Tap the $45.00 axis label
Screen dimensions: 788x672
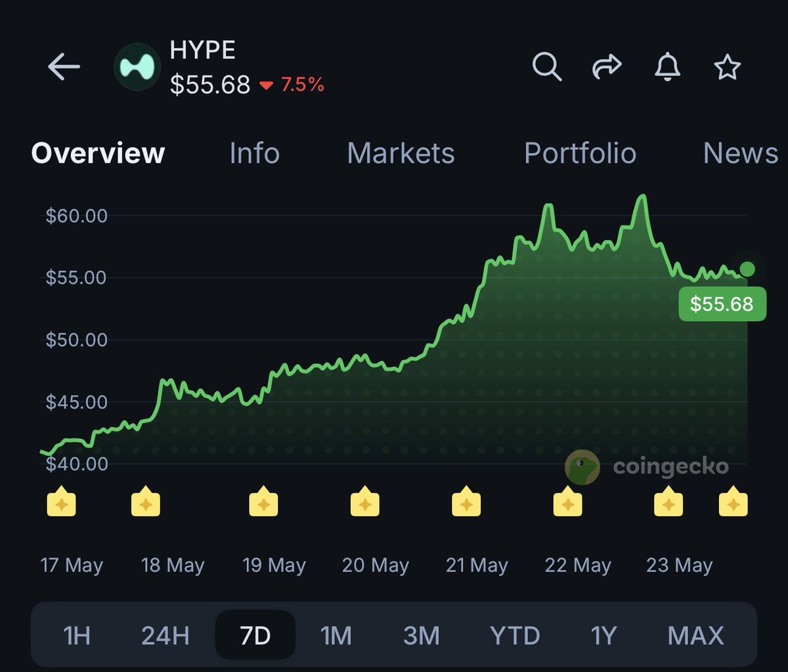pyautogui.click(x=76, y=401)
